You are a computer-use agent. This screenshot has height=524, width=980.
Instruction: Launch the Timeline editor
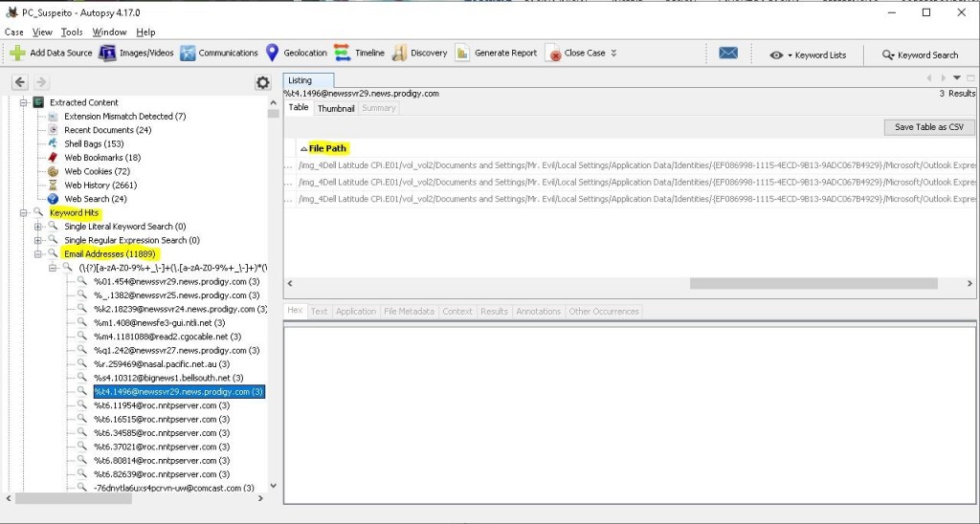pos(344,54)
